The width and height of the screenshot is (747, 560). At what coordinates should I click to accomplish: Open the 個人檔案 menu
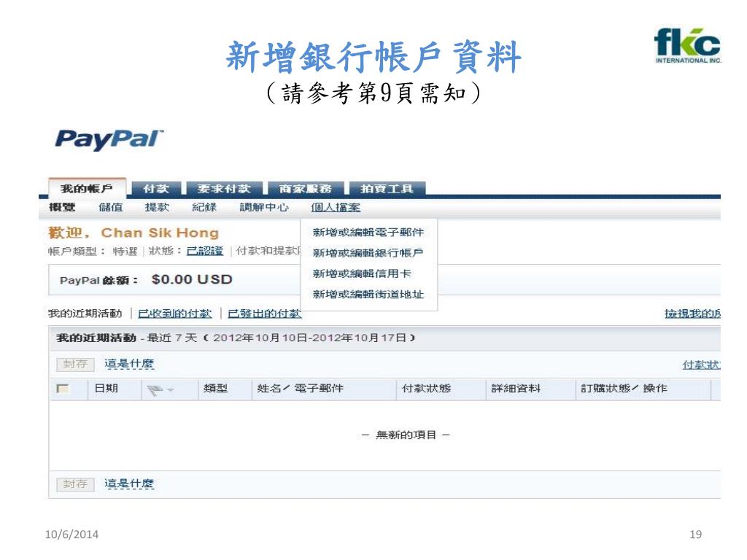click(336, 207)
